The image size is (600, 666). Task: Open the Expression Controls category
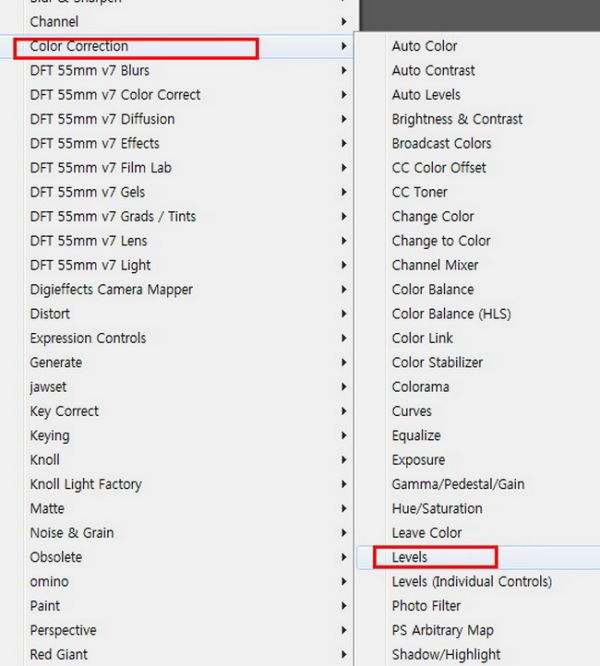(x=88, y=338)
